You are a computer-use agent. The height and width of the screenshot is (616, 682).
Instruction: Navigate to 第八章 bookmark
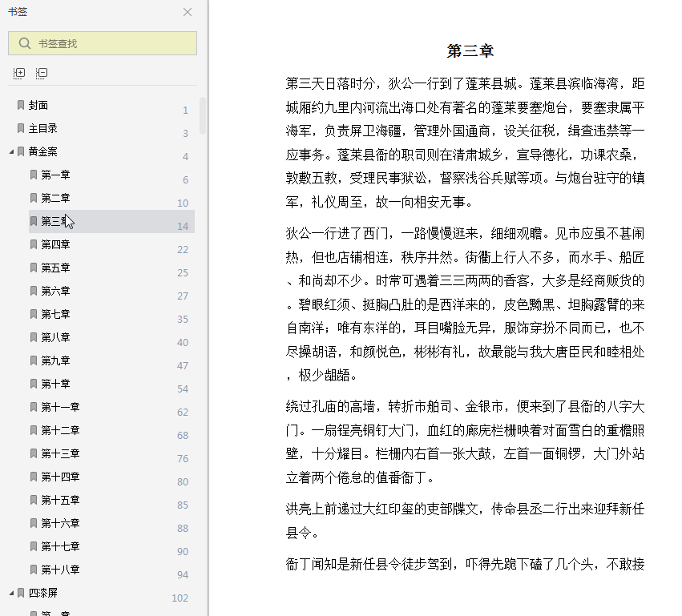(55, 337)
